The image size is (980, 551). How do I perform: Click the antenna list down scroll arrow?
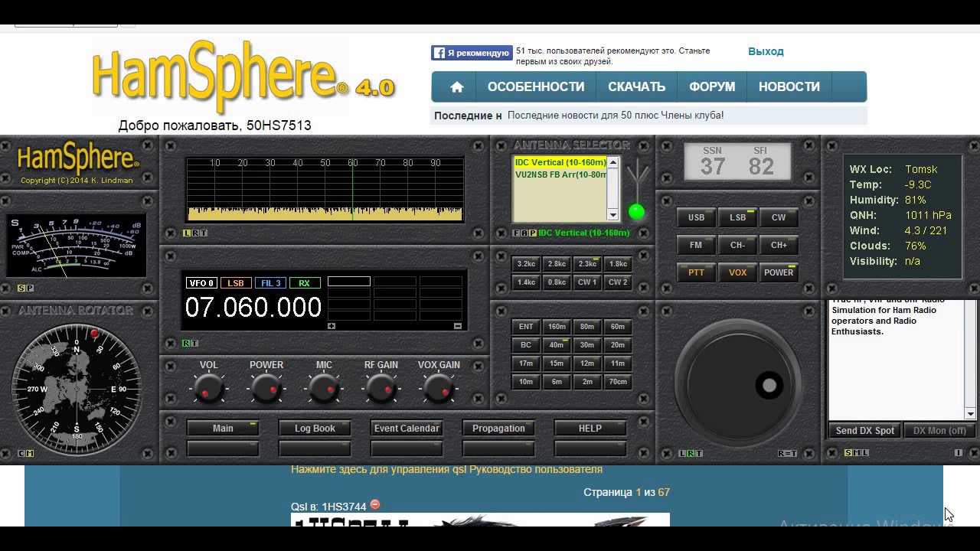tap(612, 215)
